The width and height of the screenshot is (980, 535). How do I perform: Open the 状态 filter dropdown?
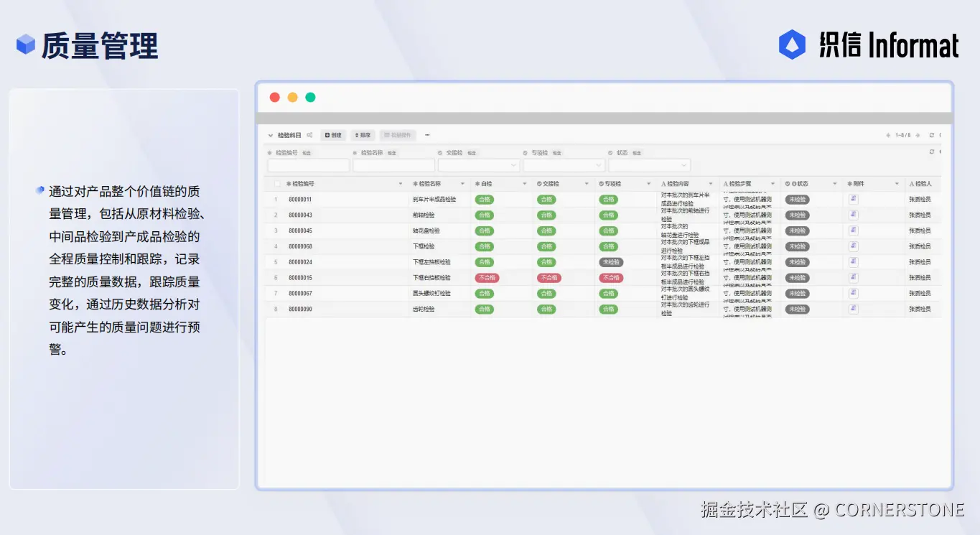point(650,165)
